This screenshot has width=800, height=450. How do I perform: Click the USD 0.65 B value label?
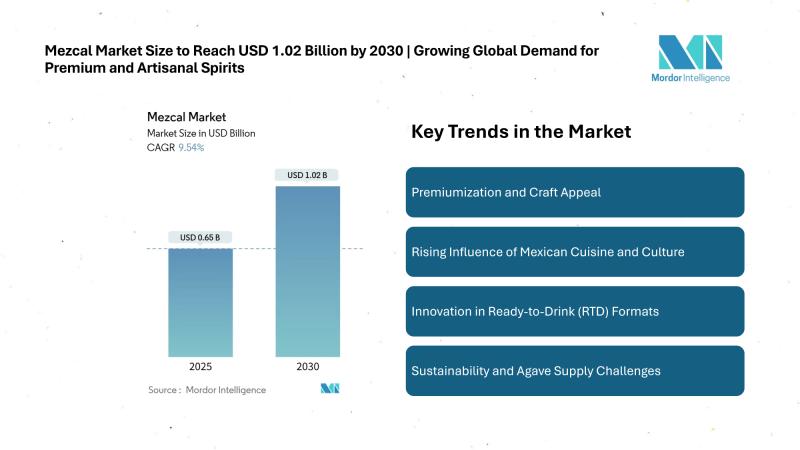tap(200, 237)
